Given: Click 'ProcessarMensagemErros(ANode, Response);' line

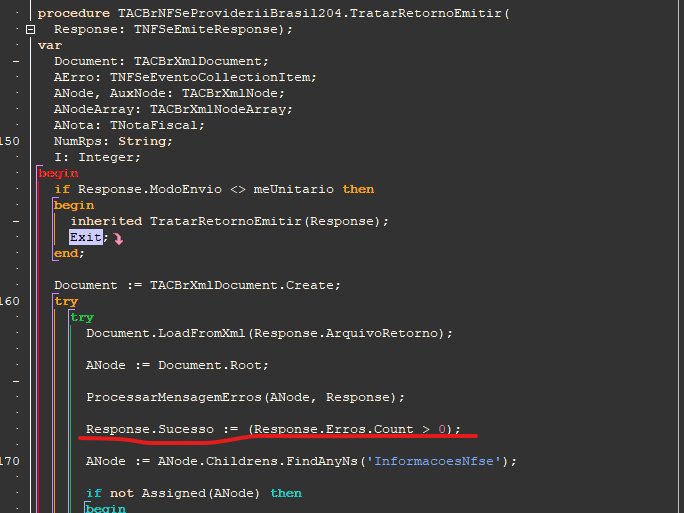Looking at the screenshot, I should 246,397.
